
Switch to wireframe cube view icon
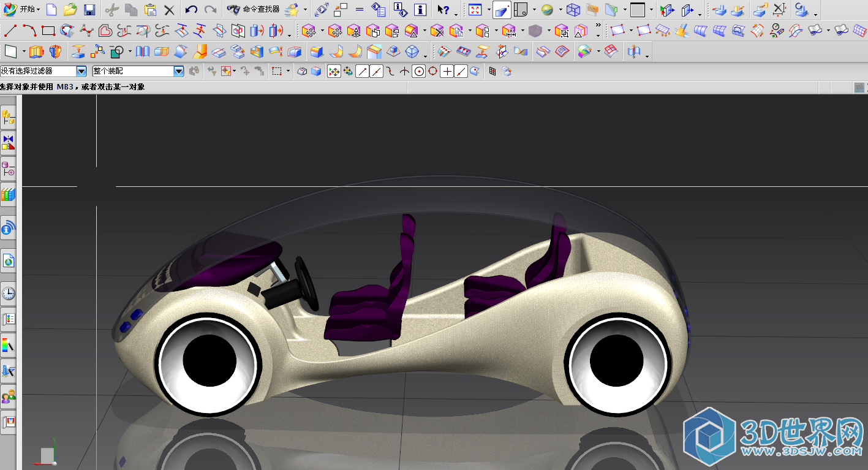coord(573,10)
